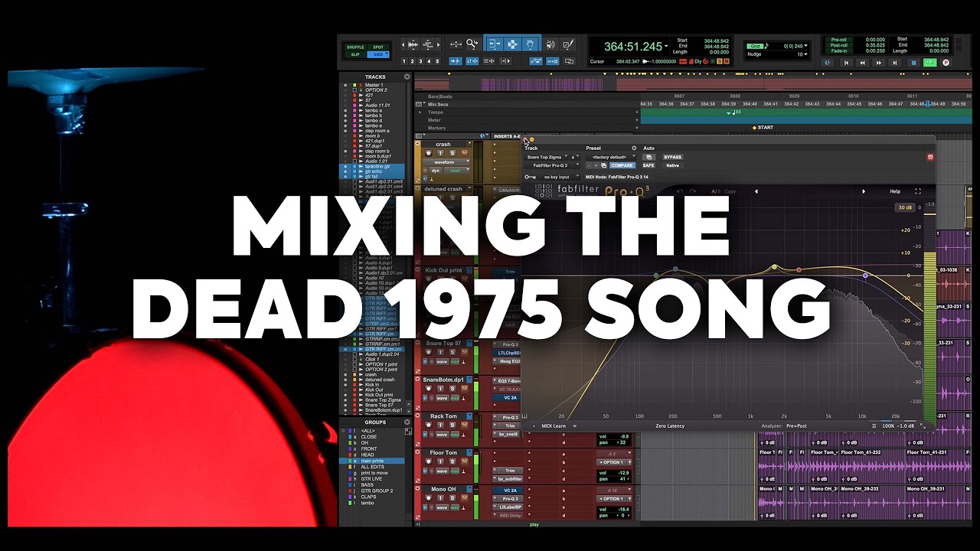Select the Trim tool
Image resolution: width=980 pixels, height=551 pixels.
494,44
